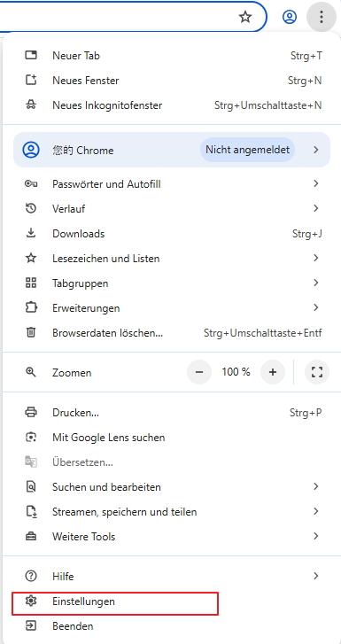Choose Downloads from the menu
The height and width of the screenshot is (644, 341).
pyautogui.click(x=172, y=234)
